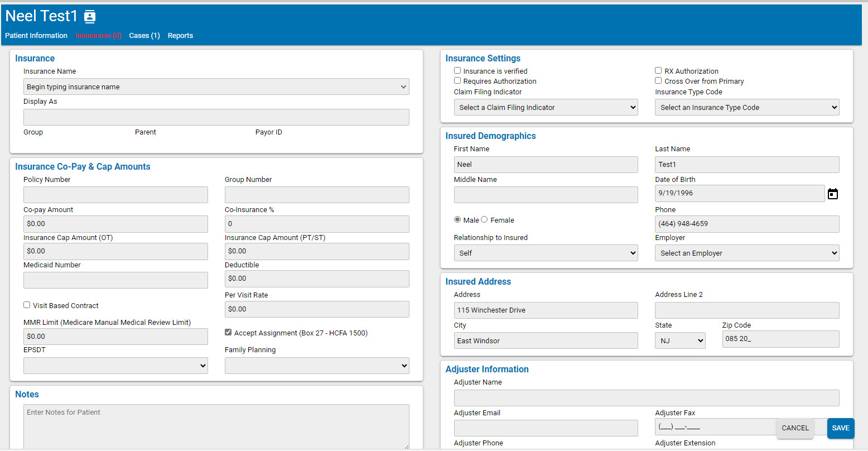The height and width of the screenshot is (451, 868).
Task: Click into the Policy Number field
Action: coord(115,195)
